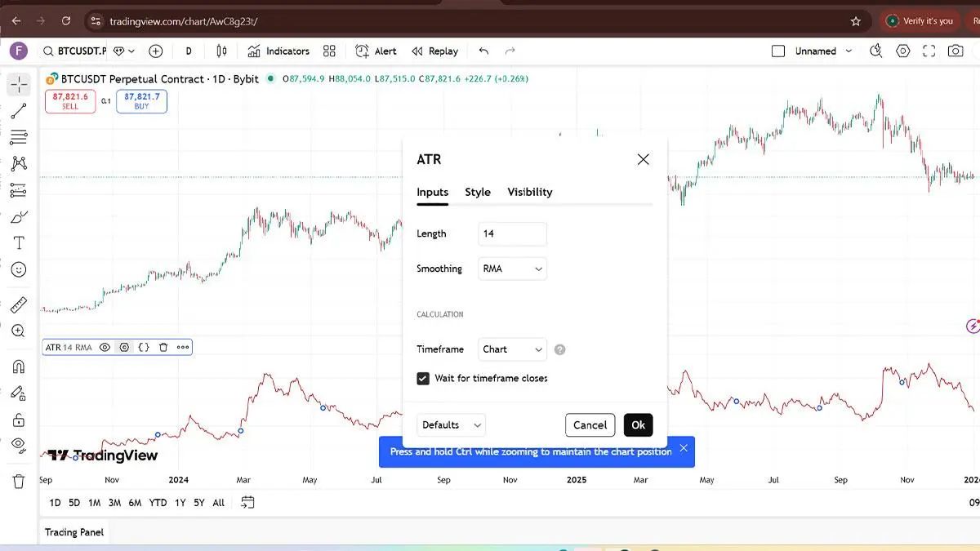Viewport: 980px width, 551px height.
Task: Select the ruler measure tool
Action: coord(19,304)
